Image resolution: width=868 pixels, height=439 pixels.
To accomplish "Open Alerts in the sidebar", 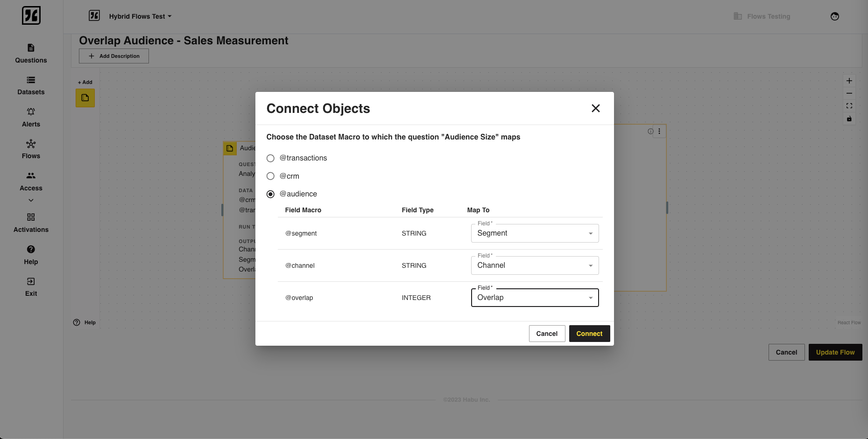I will [x=31, y=118].
